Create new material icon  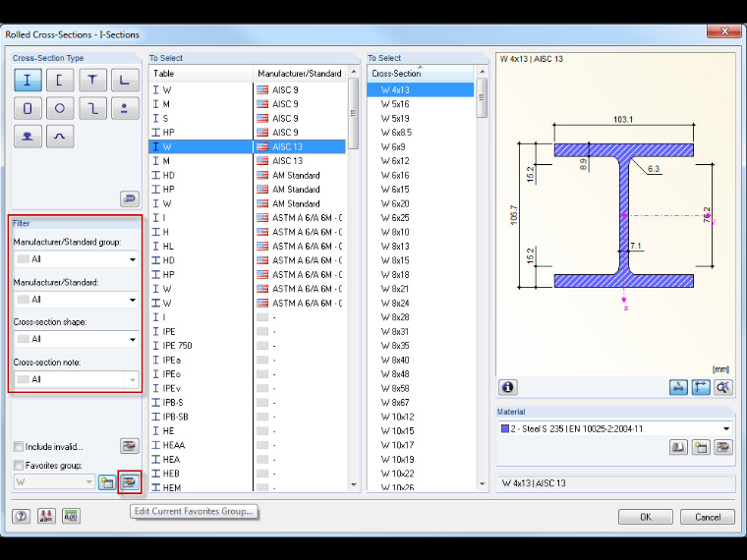[701, 447]
